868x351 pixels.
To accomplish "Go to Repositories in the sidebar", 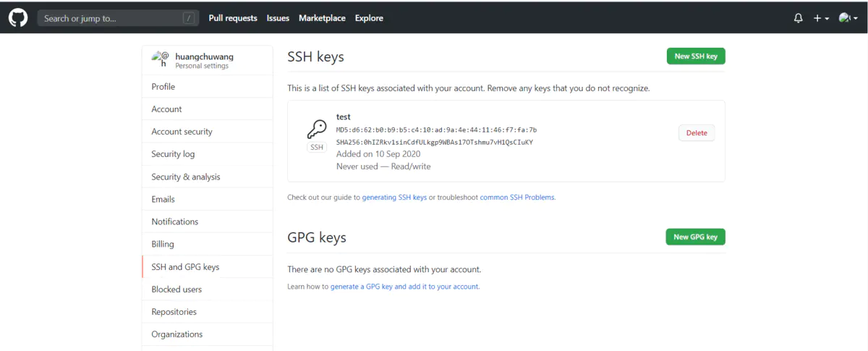I will pos(174,312).
